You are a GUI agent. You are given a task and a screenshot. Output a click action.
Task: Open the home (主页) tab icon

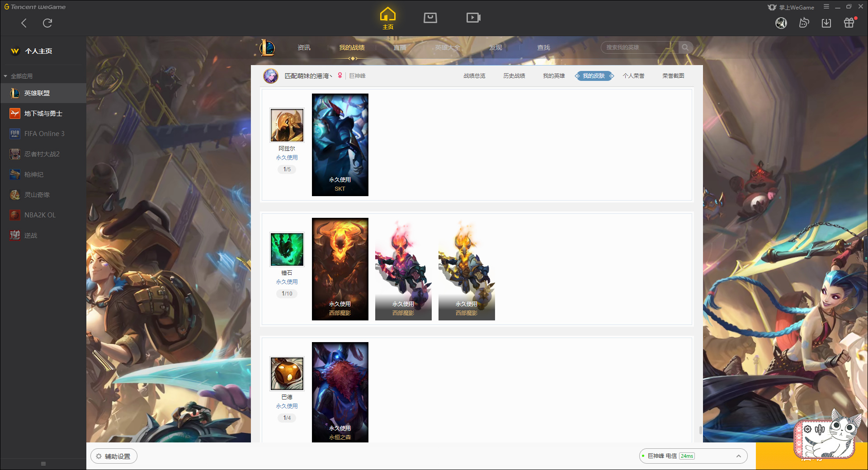click(388, 19)
